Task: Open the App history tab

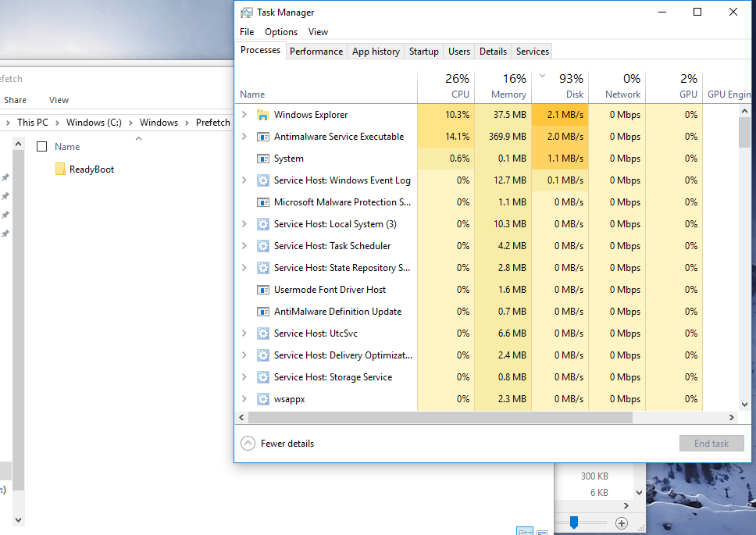Action: [x=376, y=51]
